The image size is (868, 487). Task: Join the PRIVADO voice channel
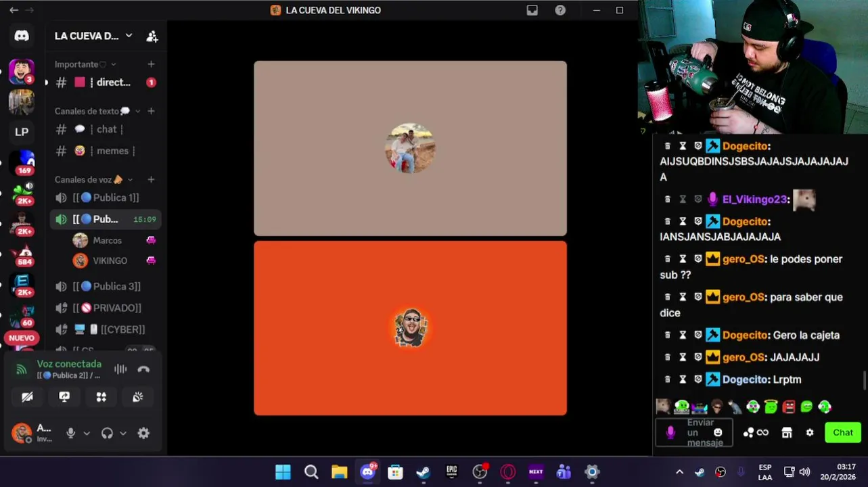pos(105,308)
